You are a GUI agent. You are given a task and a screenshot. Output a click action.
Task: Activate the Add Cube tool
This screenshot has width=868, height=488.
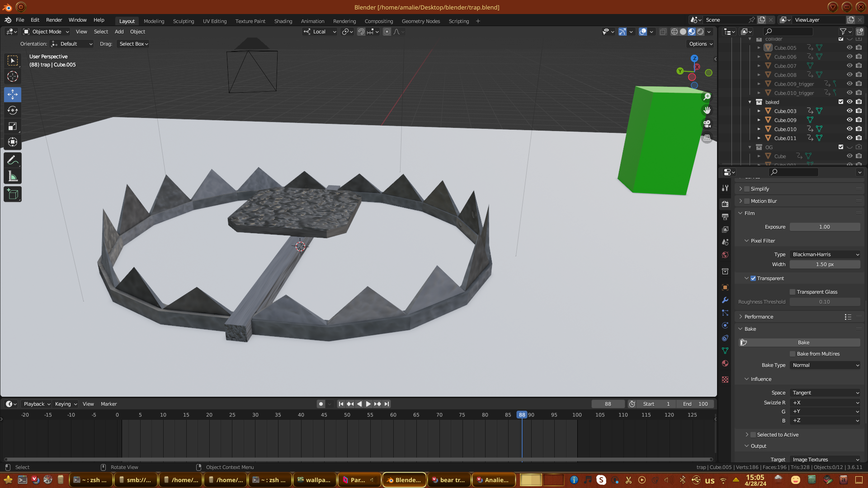pos(13,194)
